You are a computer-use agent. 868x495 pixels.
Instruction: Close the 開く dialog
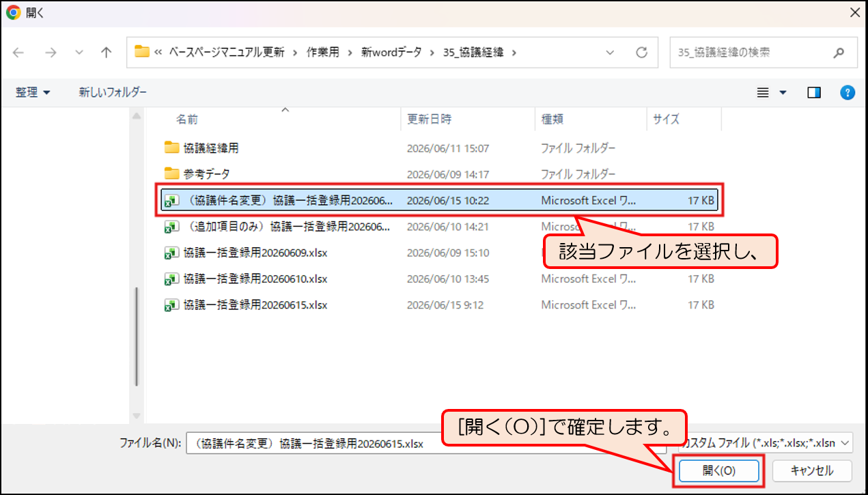point(854,13)
